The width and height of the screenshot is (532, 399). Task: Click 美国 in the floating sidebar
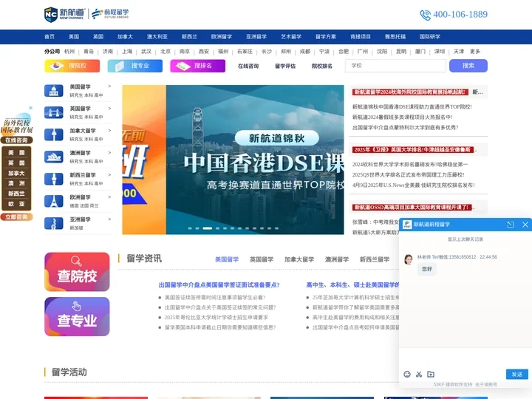[16, 153]
